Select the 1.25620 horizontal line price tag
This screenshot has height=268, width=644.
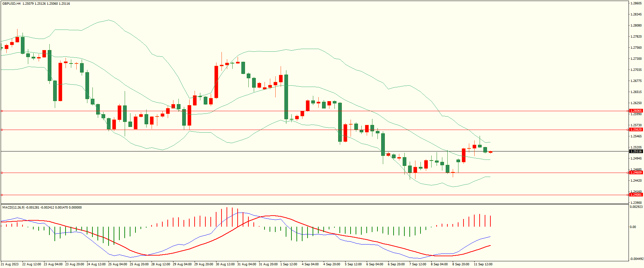[636, 130]
